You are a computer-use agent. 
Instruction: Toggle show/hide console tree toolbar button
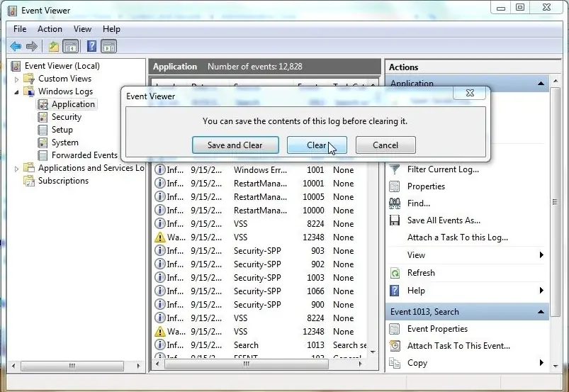point(71,47)
